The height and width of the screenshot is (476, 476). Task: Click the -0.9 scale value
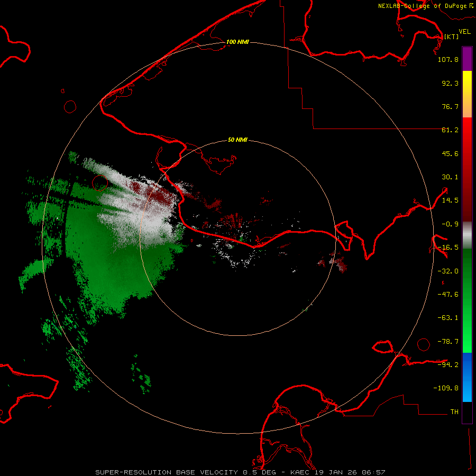click(x=450, y=224)
